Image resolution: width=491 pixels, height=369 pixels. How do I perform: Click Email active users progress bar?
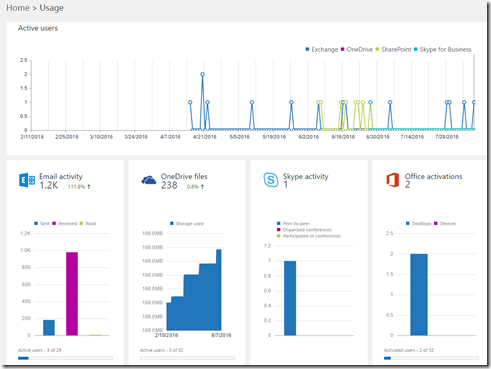65,358
